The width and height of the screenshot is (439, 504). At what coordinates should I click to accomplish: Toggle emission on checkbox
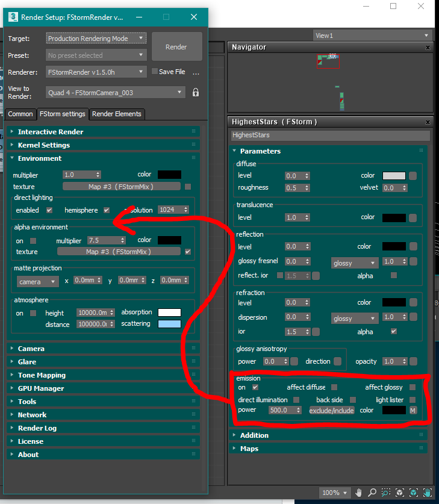(255, 387)
